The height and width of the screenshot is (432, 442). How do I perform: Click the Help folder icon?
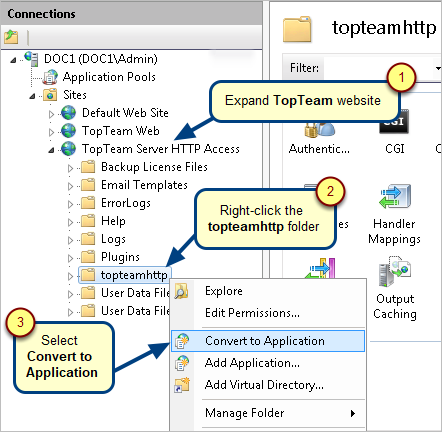pos(88,221)
